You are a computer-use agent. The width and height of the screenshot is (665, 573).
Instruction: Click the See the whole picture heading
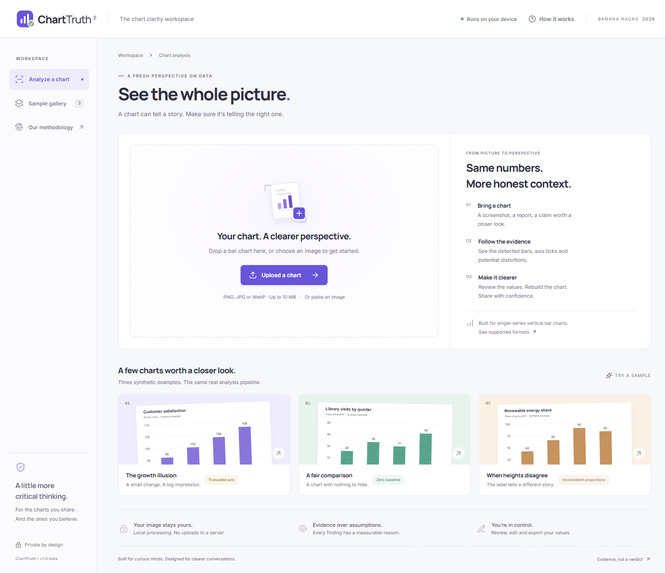(x=204, y=94)
